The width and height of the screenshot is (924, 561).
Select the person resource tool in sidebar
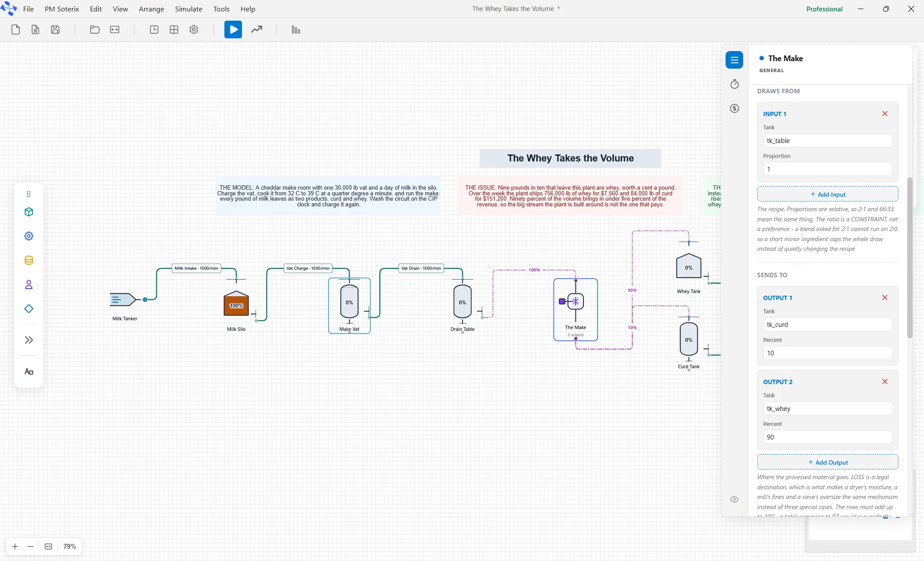tap(29, 284)
